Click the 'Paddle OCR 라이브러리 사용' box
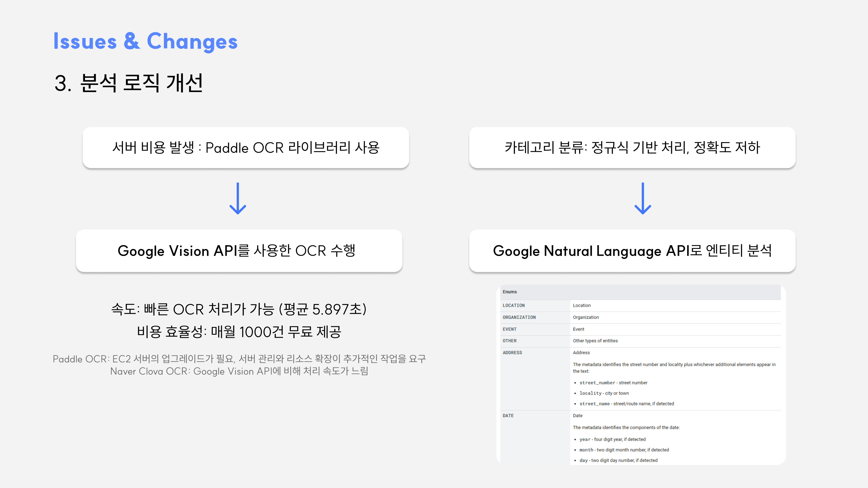Image resolution: width=868 pixels, height=488 pixels. click(246, 148)
